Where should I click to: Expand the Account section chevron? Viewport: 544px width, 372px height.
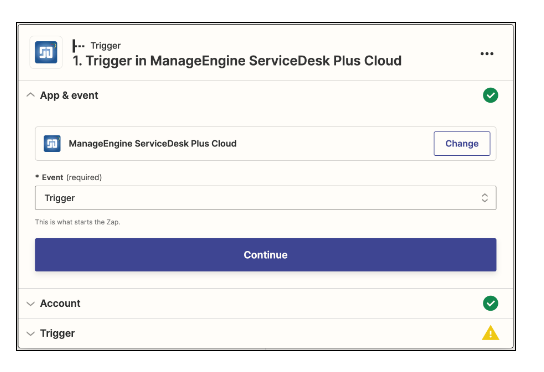pyautogui.click(x=31, y=304)
